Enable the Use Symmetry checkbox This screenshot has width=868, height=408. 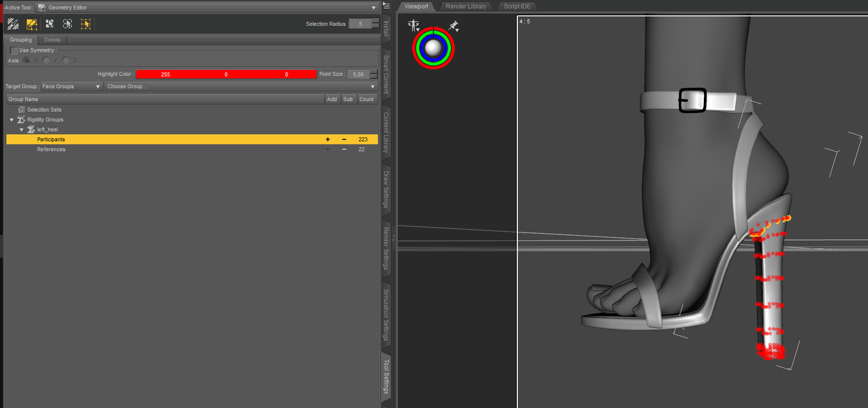[x=14, y=51]
